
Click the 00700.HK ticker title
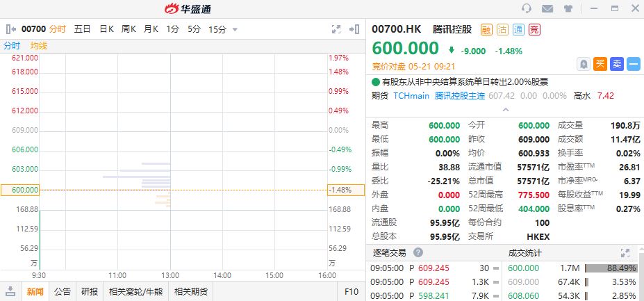[x=397, y=29]
